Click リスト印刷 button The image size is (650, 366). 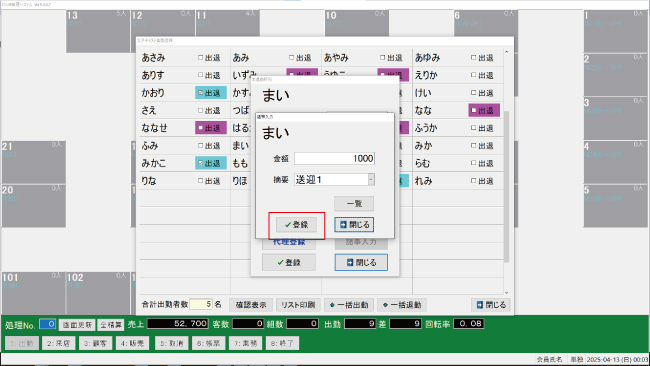pyautogui.click(x=298, y=305)
